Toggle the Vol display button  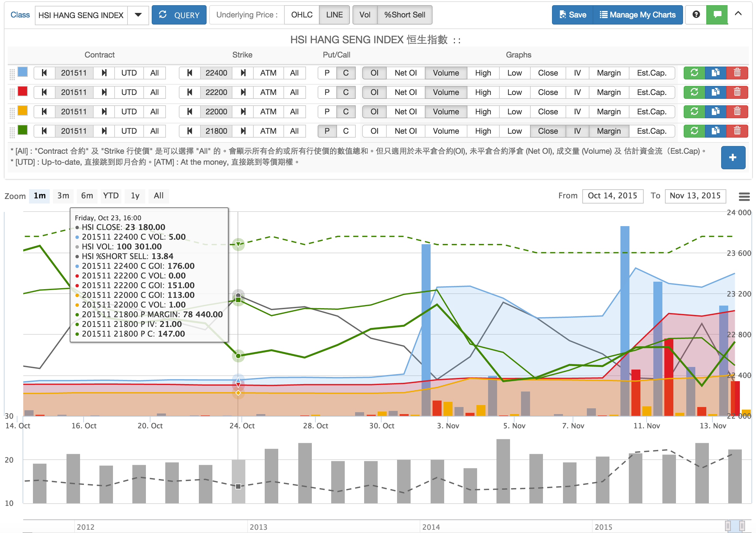coord(365,15)
